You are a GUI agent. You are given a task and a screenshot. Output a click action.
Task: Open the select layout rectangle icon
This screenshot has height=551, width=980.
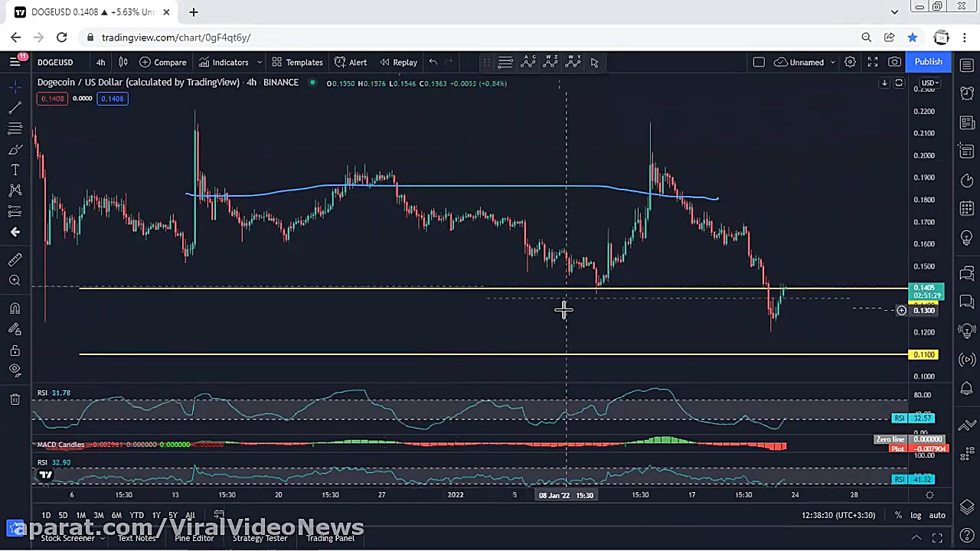759,62
